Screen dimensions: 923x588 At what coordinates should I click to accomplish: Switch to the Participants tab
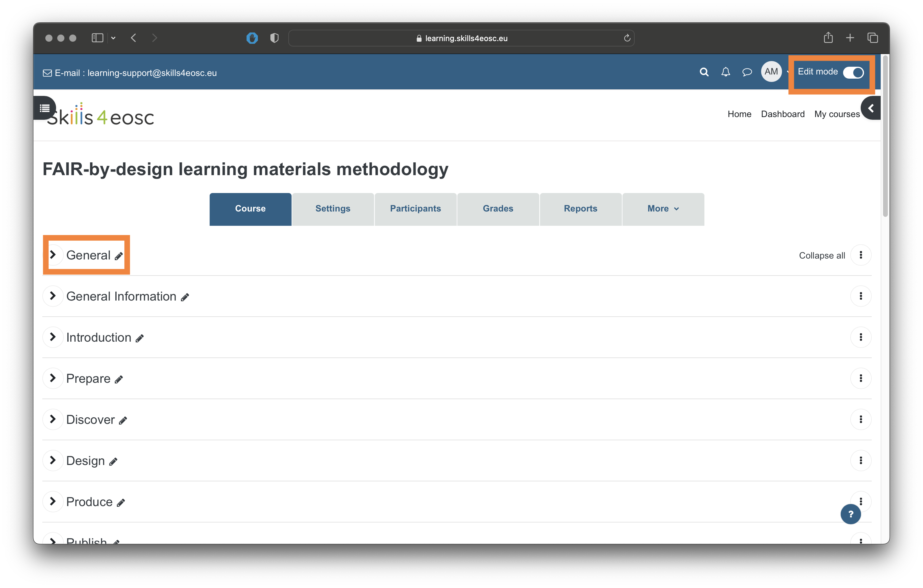(x=416, y=209)
